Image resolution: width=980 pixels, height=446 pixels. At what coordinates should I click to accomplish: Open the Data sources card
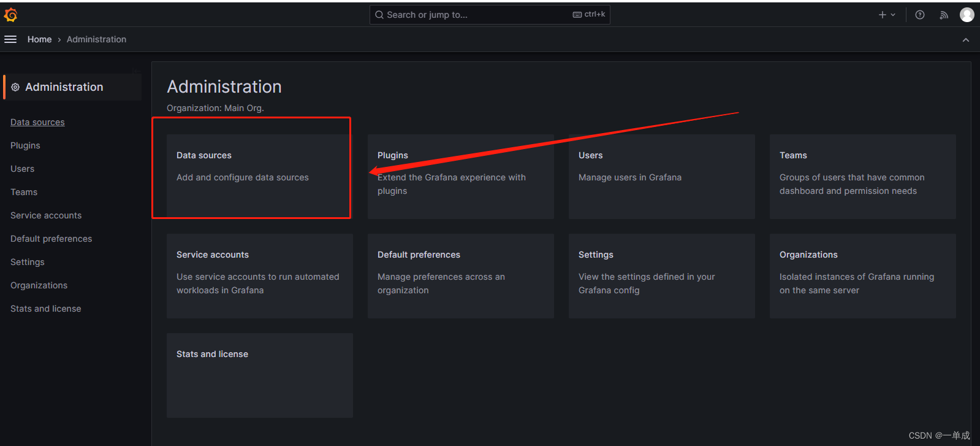pyautogui.click(x=260, y=177)
